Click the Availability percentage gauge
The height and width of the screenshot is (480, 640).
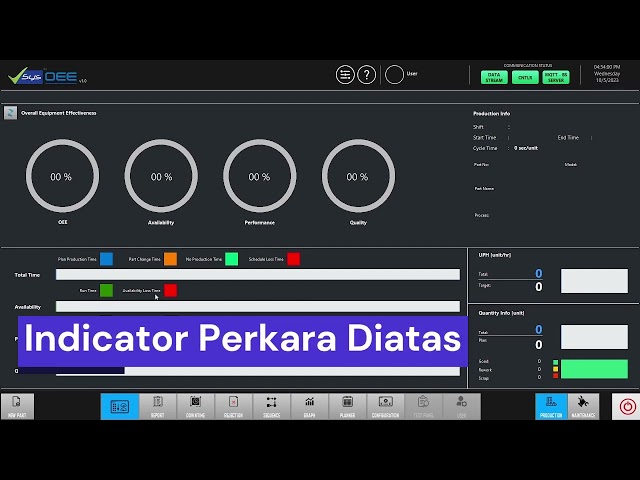point(161,176)
